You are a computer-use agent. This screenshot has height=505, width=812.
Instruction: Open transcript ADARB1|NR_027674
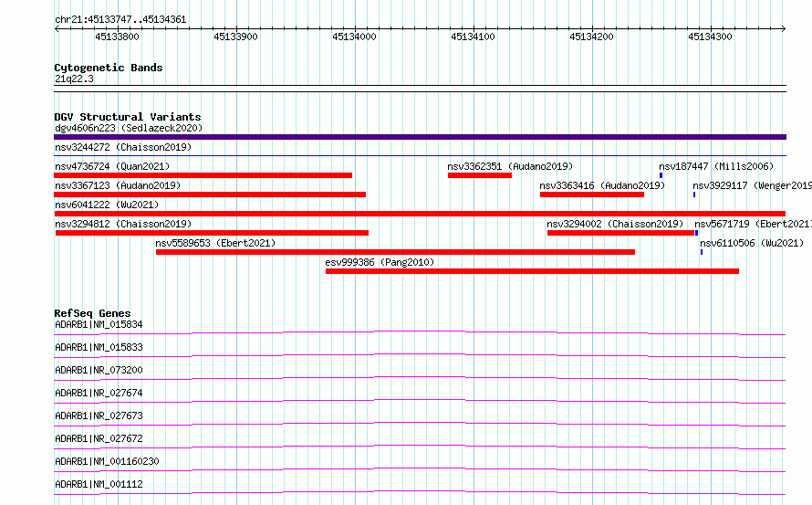99,393
